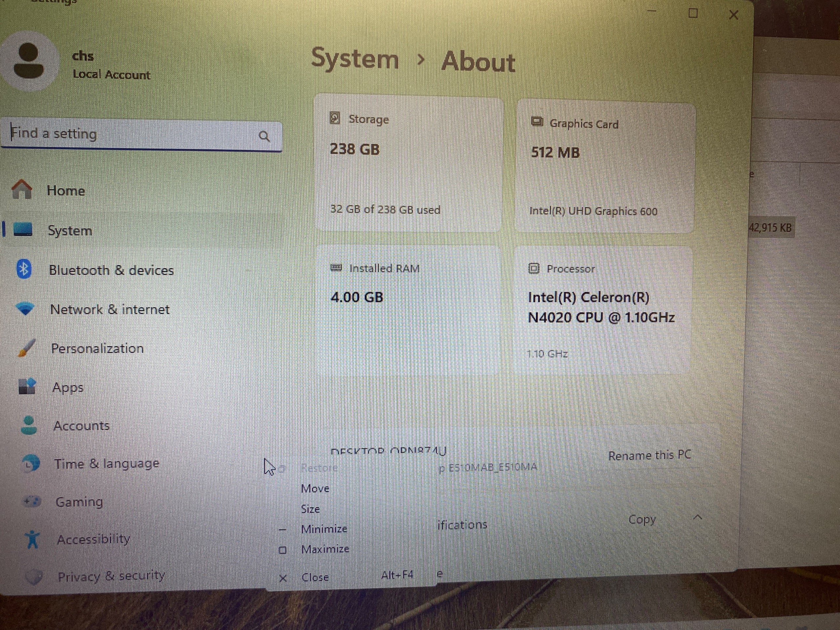Click the Copy button
Image resolution: width=840 pixels, height=630 pixels.
(642, 519)
